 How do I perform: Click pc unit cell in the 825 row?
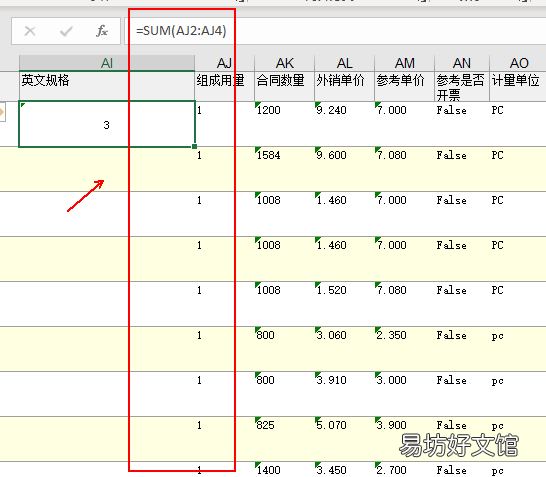pos(518,439)
